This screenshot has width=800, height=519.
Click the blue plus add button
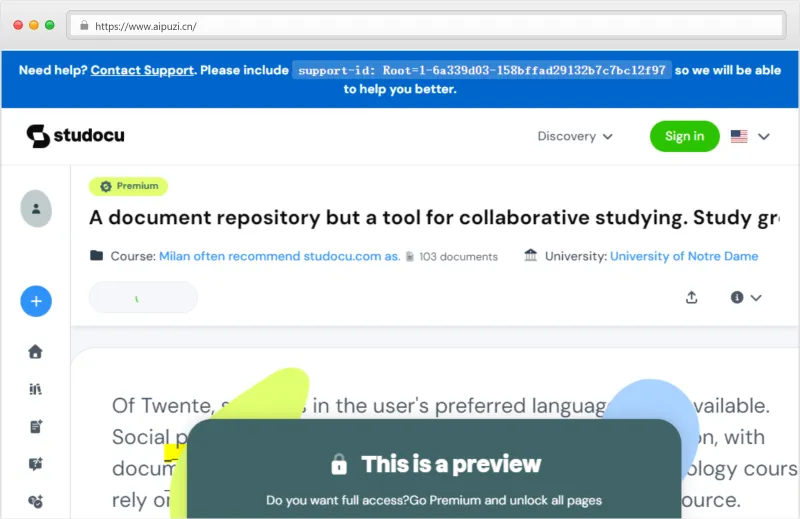(36, 301)
